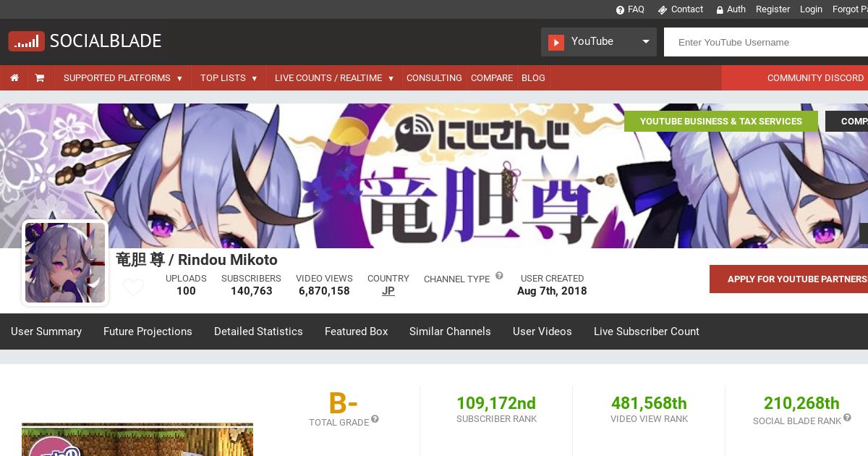Click the YouTube play icon in the selector
Image resolution: width=868 pixels, height=456 pixels.
(556, 42)
